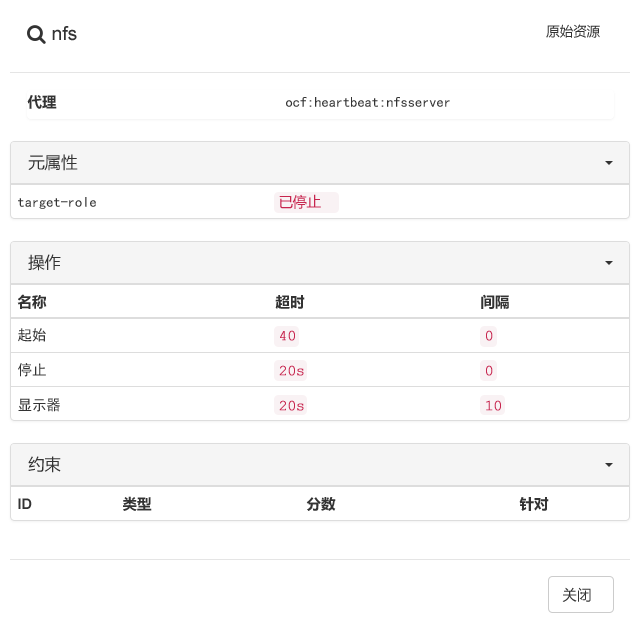Click the 关闭 button
The height and width of the screenshot is (622, 640).
pyautogui.click(x=580, y=594)
